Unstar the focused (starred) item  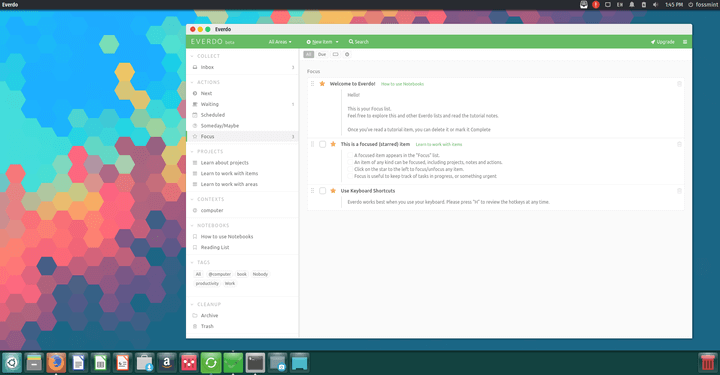point(333,144)
